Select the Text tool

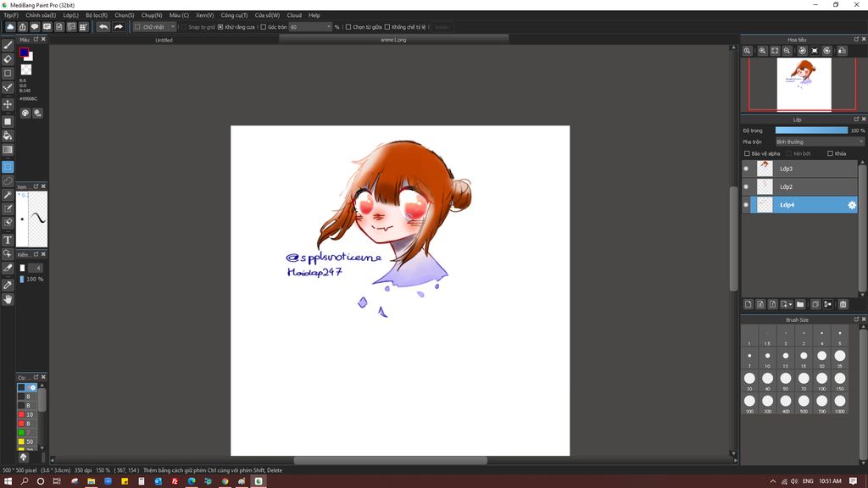[8, 240]
